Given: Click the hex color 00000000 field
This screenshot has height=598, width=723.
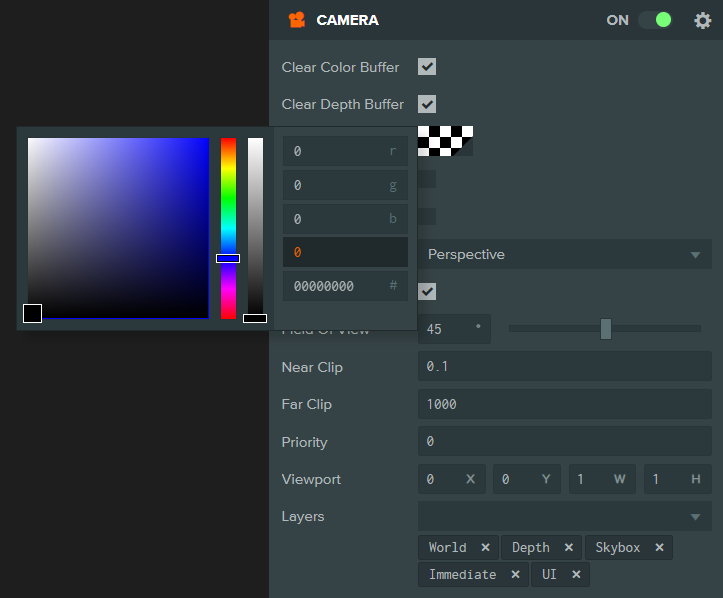Looking at the screenshot, I should [x=345, y=286].
